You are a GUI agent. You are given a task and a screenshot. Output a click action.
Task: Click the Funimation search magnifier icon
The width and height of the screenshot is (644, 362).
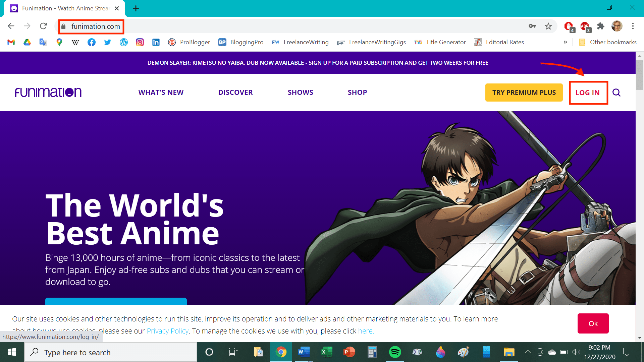point(616,93)
